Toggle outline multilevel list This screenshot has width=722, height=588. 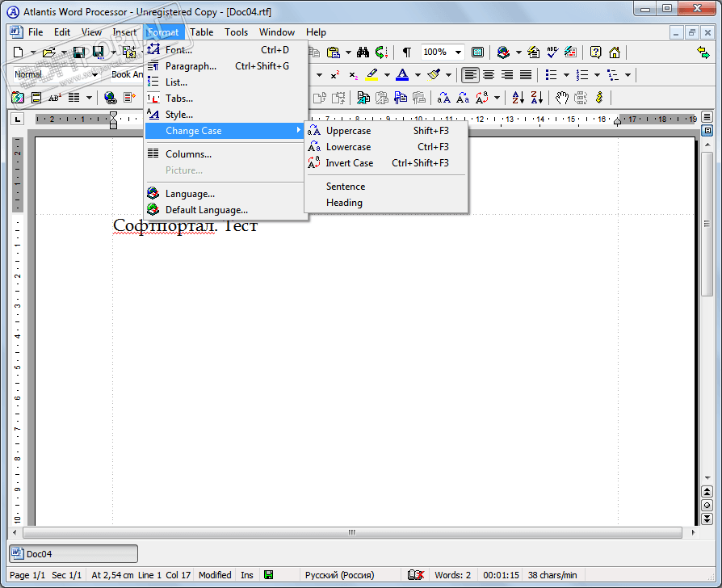pos(613,74)
